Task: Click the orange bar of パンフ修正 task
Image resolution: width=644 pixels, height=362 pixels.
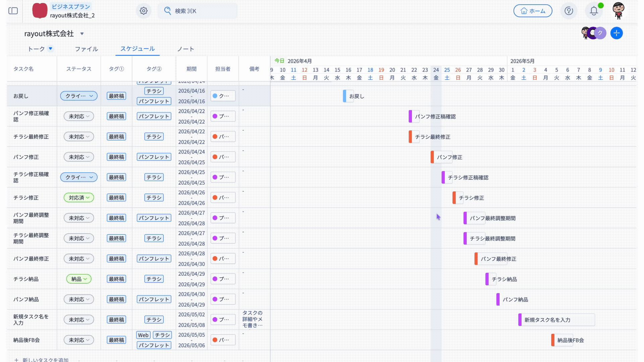Action: (x=432, y=157)
